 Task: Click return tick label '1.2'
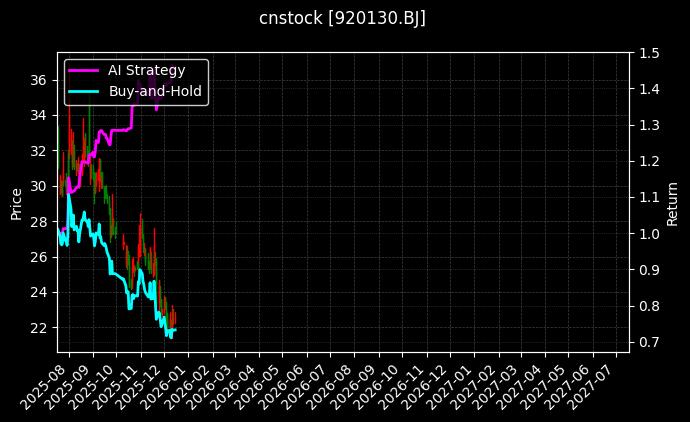[x=649, y=161]
